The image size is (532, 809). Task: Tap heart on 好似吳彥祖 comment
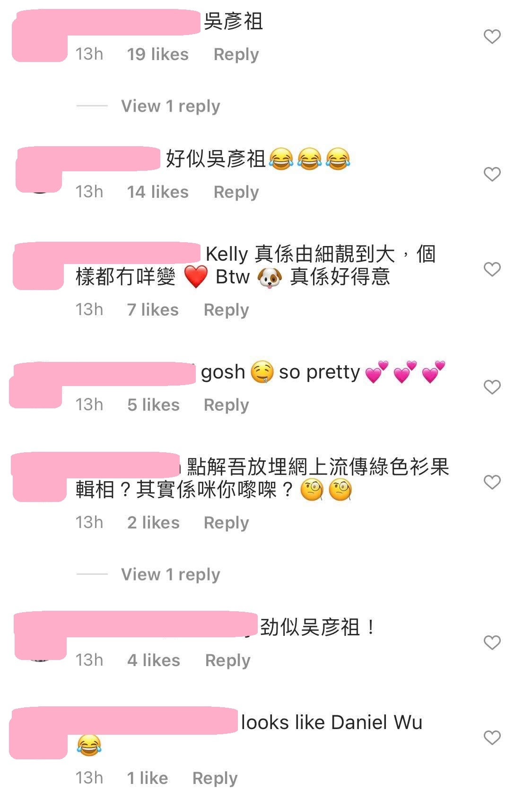pyautogui.click(x=492, y=174)
